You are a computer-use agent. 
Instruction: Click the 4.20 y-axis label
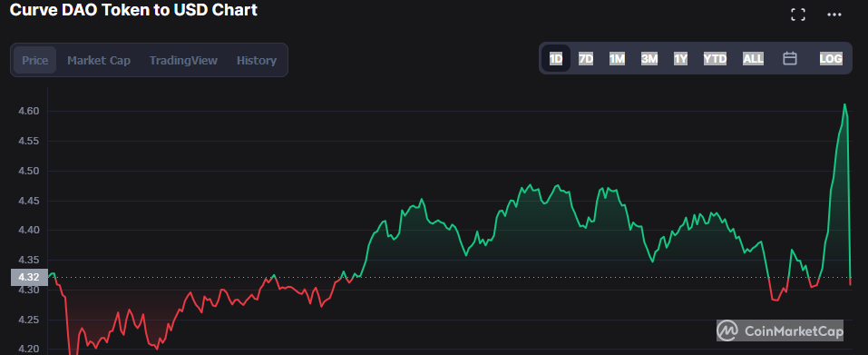[29, 349]
